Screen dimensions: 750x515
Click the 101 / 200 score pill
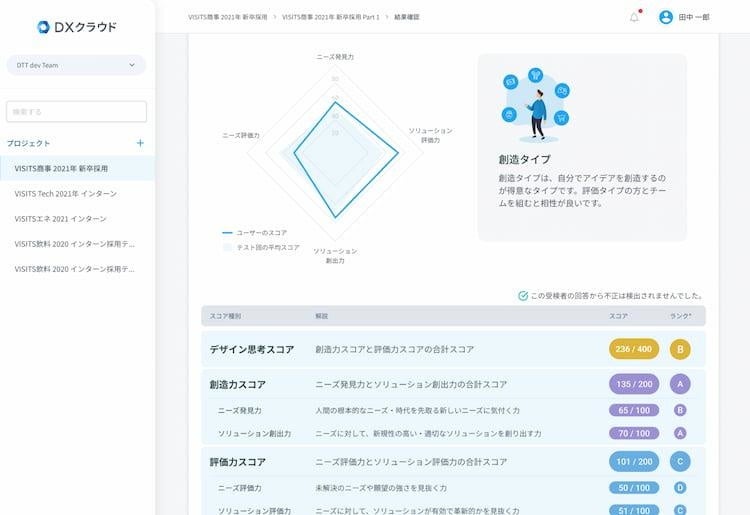click(634, 461)
